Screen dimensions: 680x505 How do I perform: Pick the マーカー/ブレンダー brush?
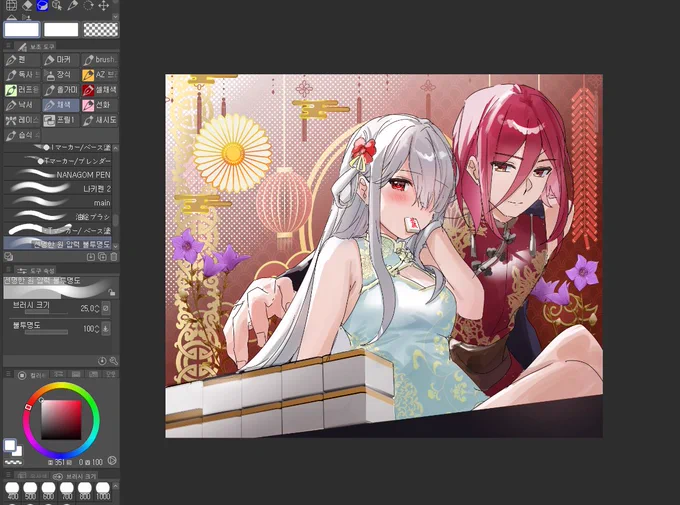click(57, 161)
